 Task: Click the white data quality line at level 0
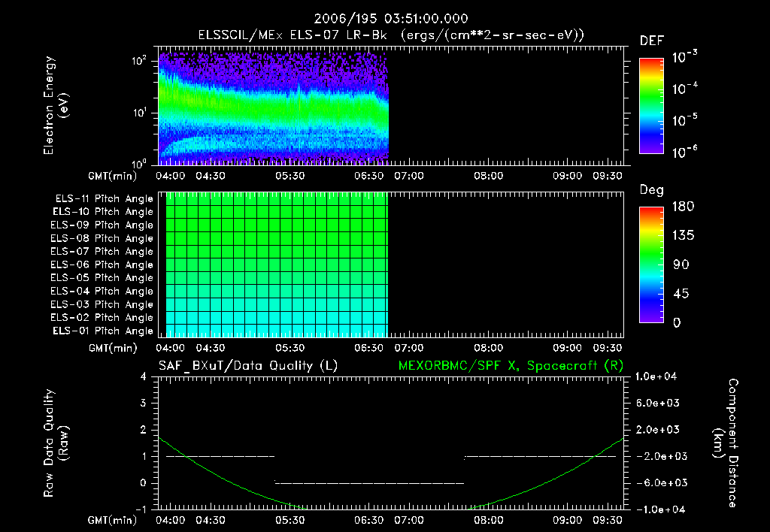tap(369, 483)
